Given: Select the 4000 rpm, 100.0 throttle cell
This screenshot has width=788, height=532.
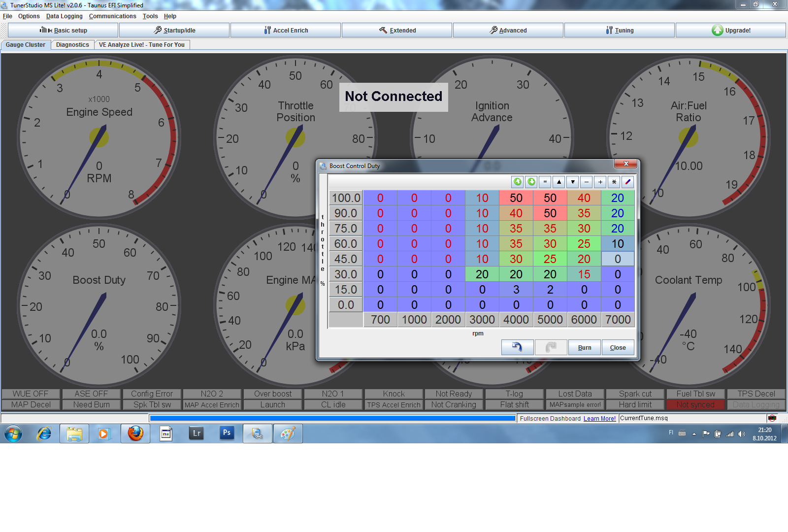Looking at the screenshot, I should [516, 198].
